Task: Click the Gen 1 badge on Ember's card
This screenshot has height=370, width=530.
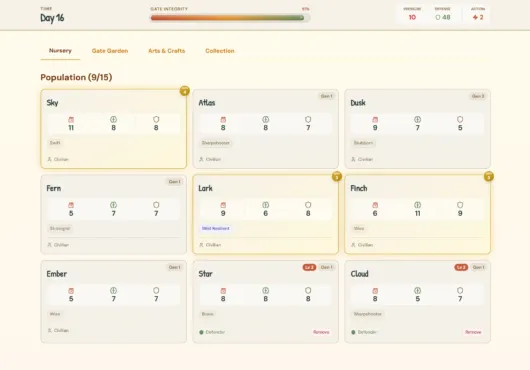Action: 174,267
